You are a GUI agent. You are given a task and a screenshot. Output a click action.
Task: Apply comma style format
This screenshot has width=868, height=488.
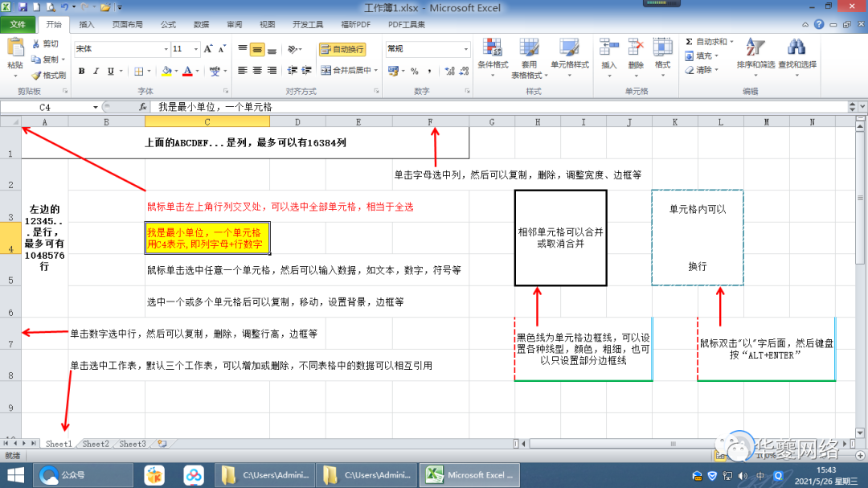tap(429, 71)
